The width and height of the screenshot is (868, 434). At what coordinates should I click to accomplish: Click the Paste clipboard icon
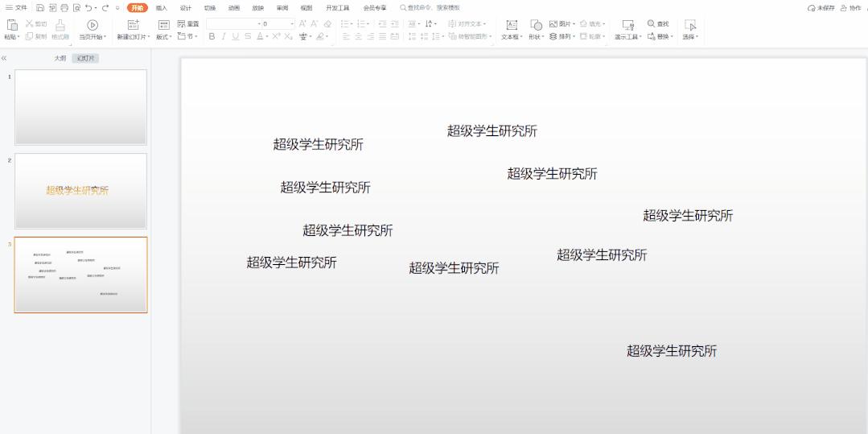[x=11, y=25]
